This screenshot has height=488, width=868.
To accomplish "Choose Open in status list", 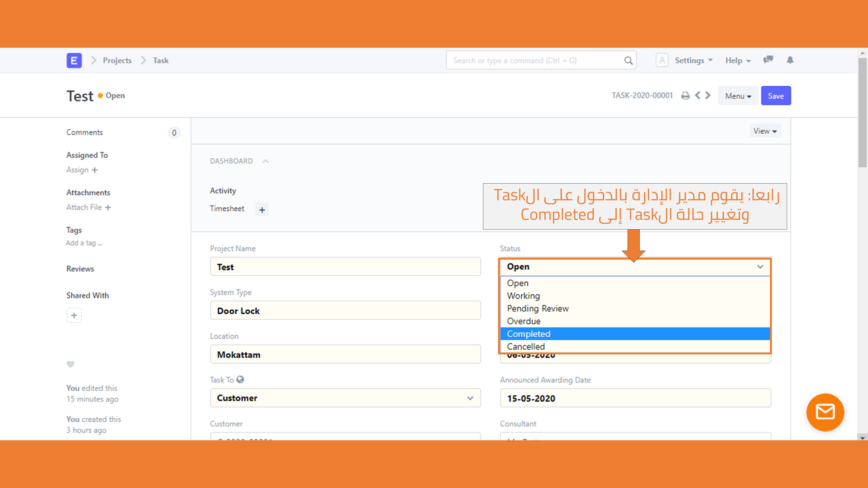I will coord(636,283).
